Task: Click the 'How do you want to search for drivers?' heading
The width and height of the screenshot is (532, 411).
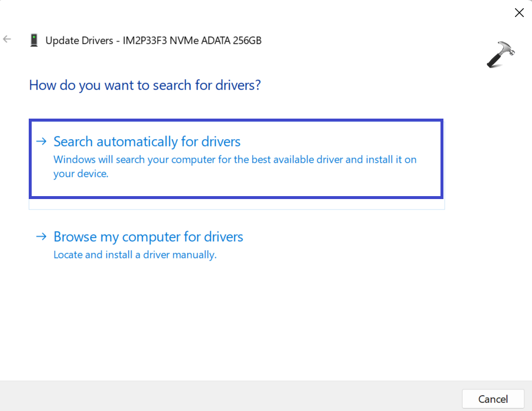Action: 145,85
